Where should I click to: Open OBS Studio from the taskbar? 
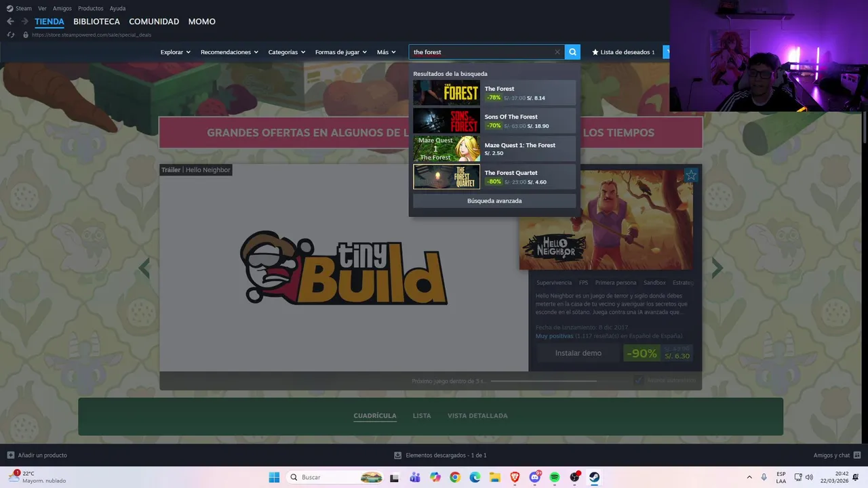pos(575,477)
